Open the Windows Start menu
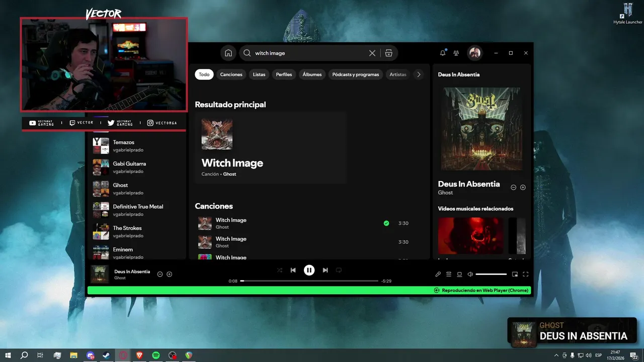644x362 pixels. pos(8,355)
